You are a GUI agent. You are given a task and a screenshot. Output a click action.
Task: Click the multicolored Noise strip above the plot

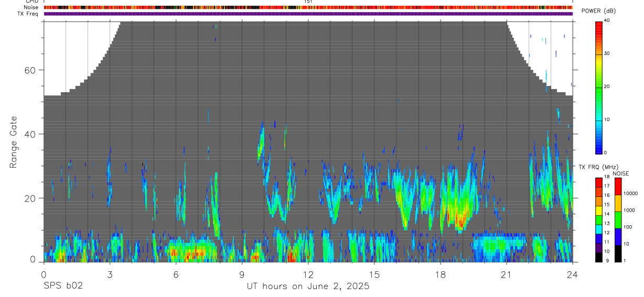coord(308,7)
